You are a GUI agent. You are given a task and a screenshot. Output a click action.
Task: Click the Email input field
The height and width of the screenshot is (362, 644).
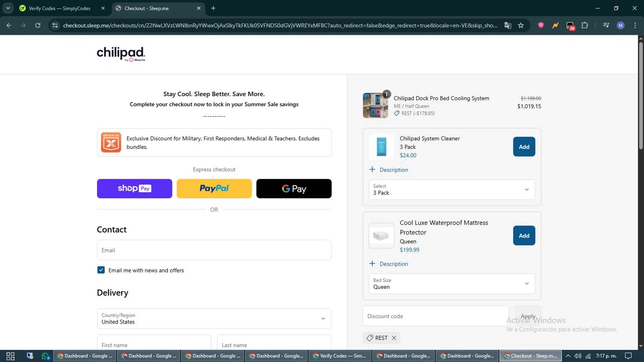(214, 250)
